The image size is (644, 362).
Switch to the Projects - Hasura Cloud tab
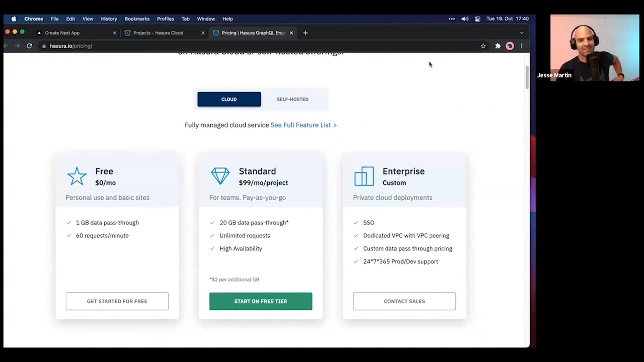[158, 33]
